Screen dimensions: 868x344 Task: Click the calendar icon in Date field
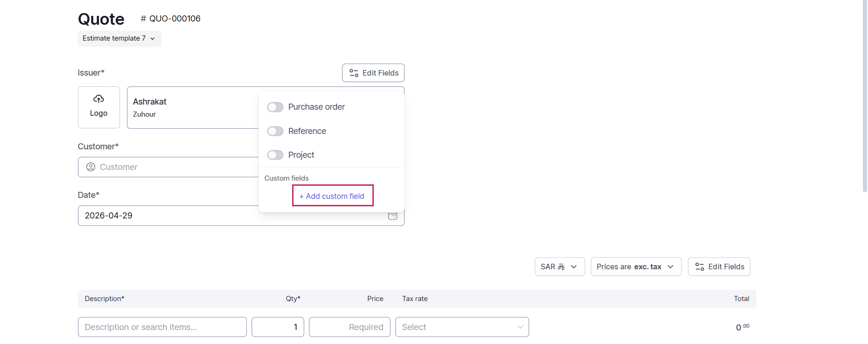[392, 216]
